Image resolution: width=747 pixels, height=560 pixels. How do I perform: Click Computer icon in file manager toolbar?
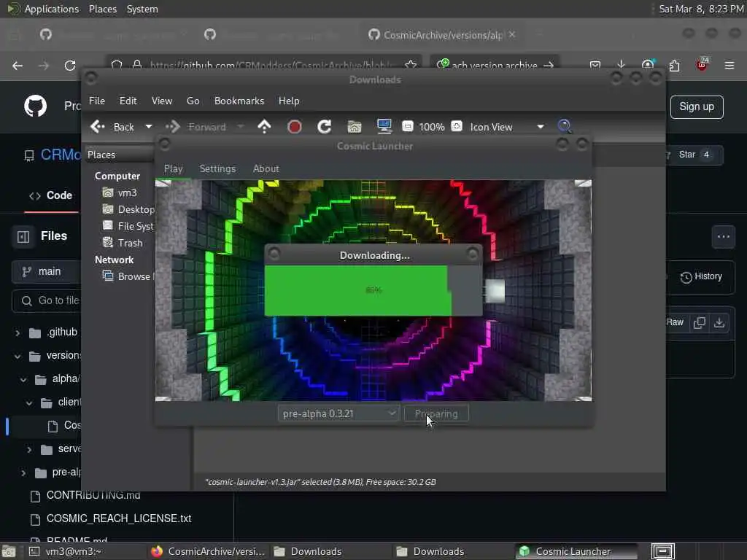point(384,127)
